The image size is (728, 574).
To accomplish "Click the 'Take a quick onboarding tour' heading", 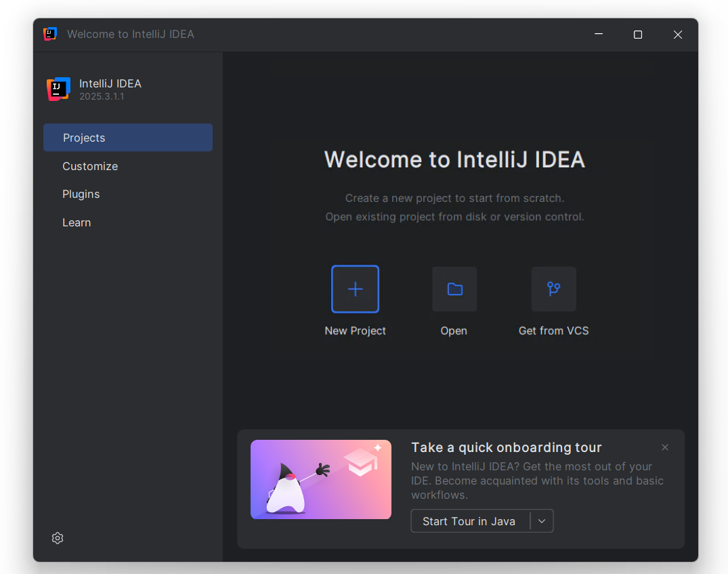I will (506, 447).
